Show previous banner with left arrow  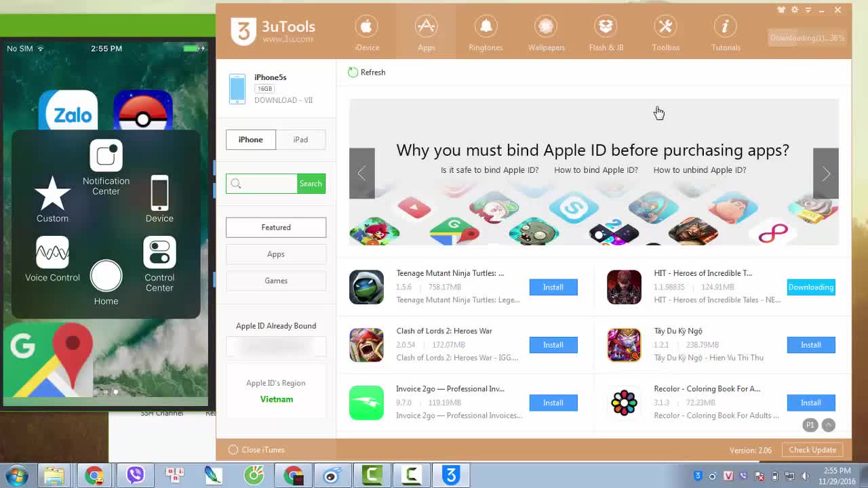361,174
